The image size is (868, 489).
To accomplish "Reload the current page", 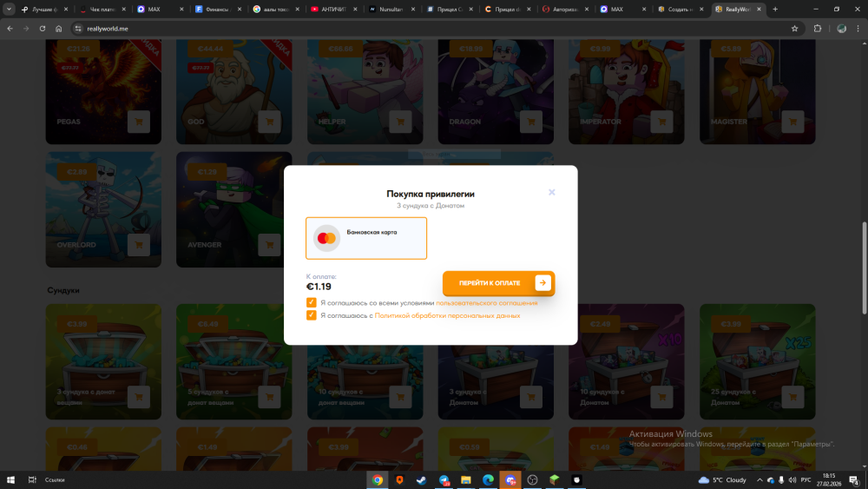I will pos(42,29).
